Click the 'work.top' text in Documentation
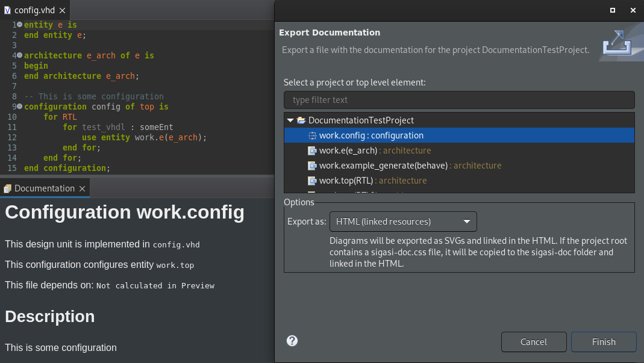644x363 pixels. (175, 265)
